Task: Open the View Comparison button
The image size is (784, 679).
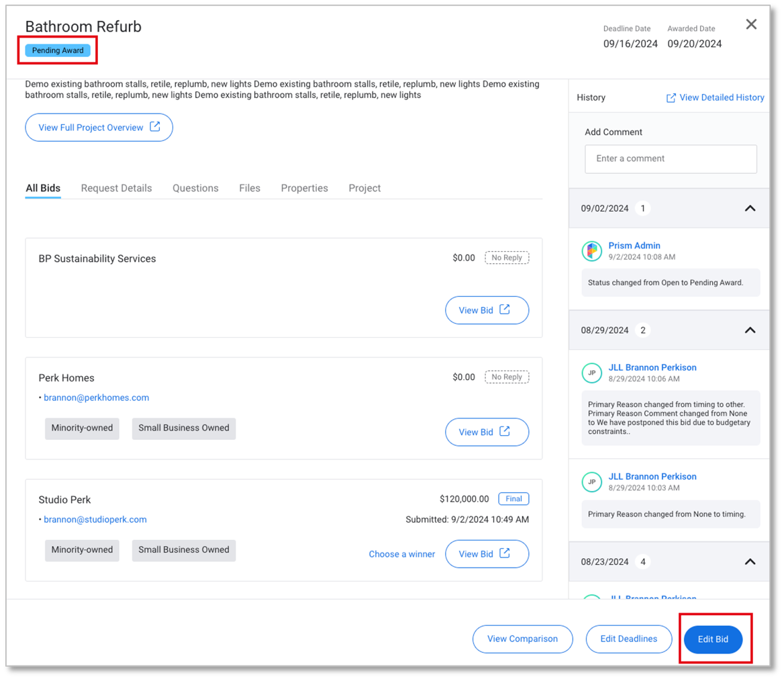Action: tap(522, 639)
